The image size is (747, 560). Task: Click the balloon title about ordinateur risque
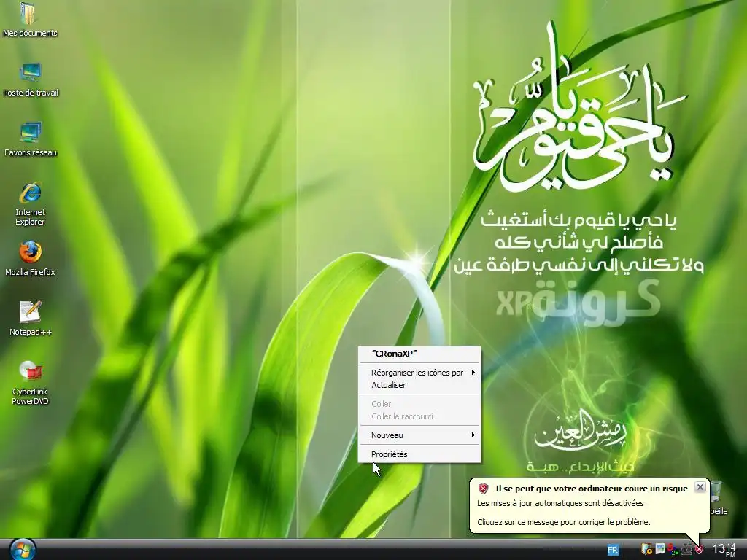pyautogui.click(x=591, y=489)
